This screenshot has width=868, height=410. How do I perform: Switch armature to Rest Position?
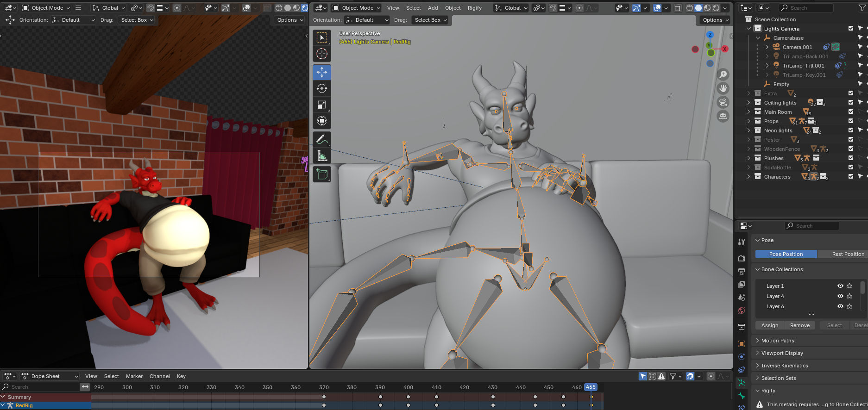[847, 254]
